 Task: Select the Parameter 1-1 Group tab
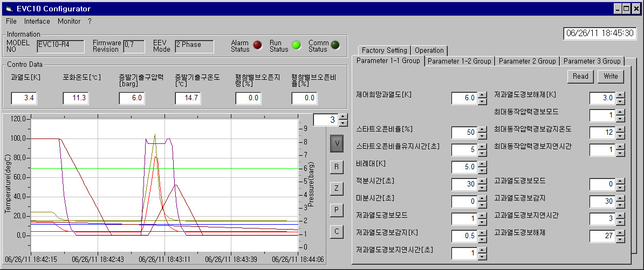pyautogui.click(x=388, y=61)
